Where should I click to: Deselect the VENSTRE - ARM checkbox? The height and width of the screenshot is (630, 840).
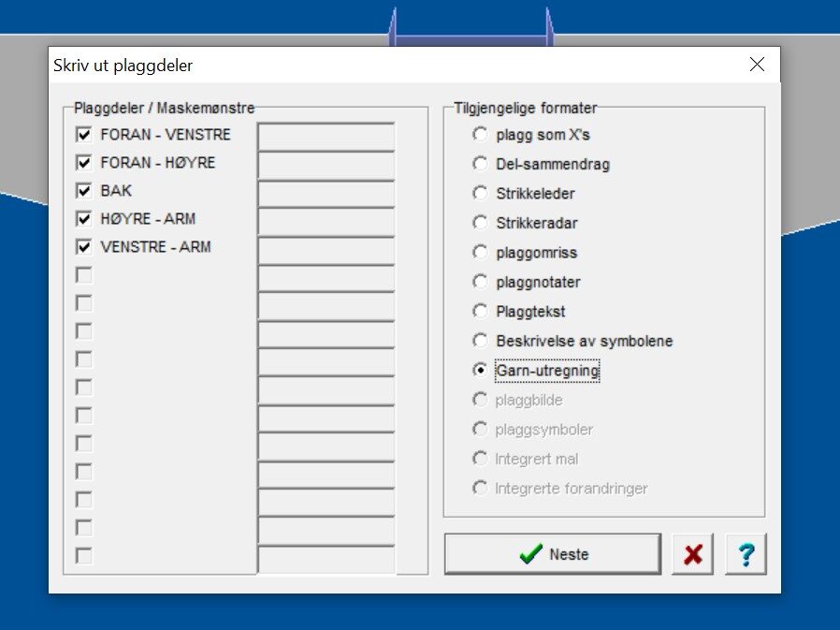84,247
